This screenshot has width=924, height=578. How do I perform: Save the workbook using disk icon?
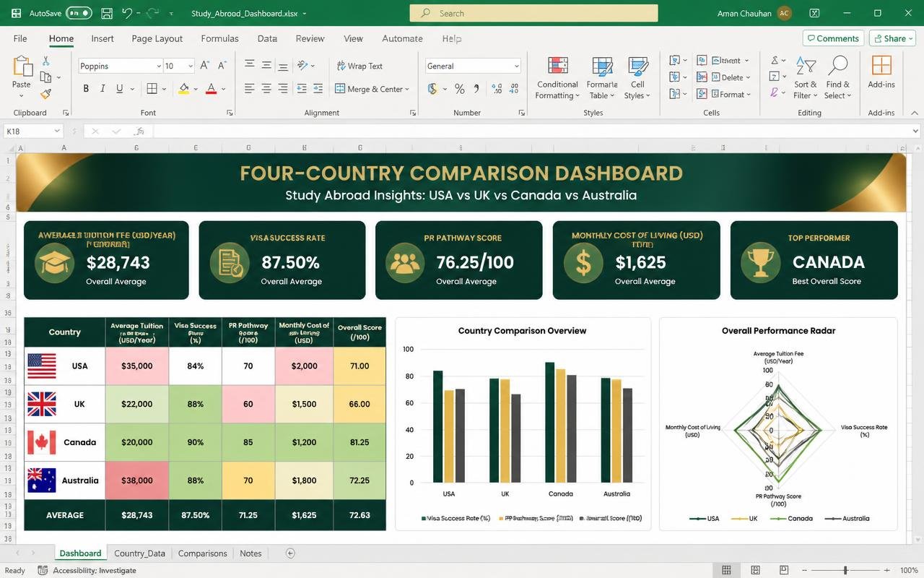[107, 13]
